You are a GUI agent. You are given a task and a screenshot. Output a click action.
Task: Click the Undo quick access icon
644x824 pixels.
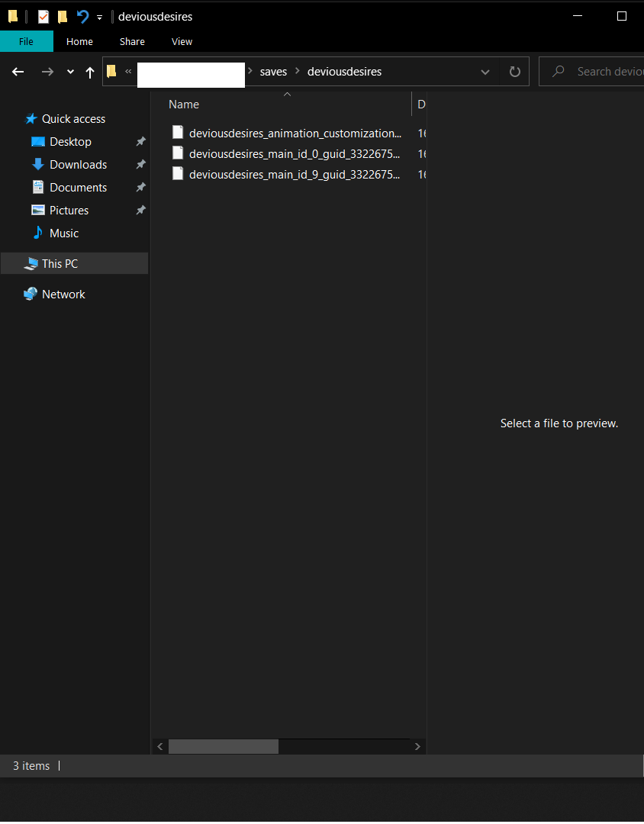(x=82, y=17)
